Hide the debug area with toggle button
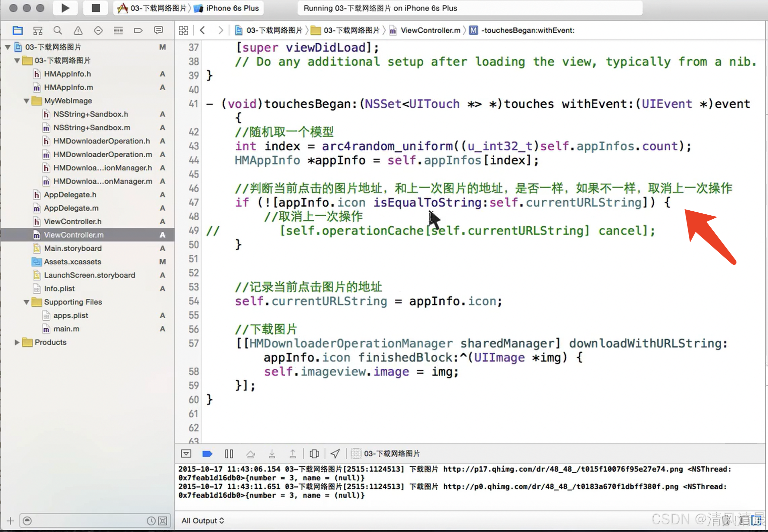This screenshot has height=532, width=768. pos(186,454)
